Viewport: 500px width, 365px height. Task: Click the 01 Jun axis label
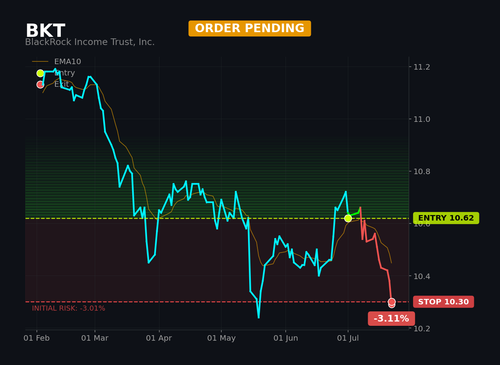[286, 338]
